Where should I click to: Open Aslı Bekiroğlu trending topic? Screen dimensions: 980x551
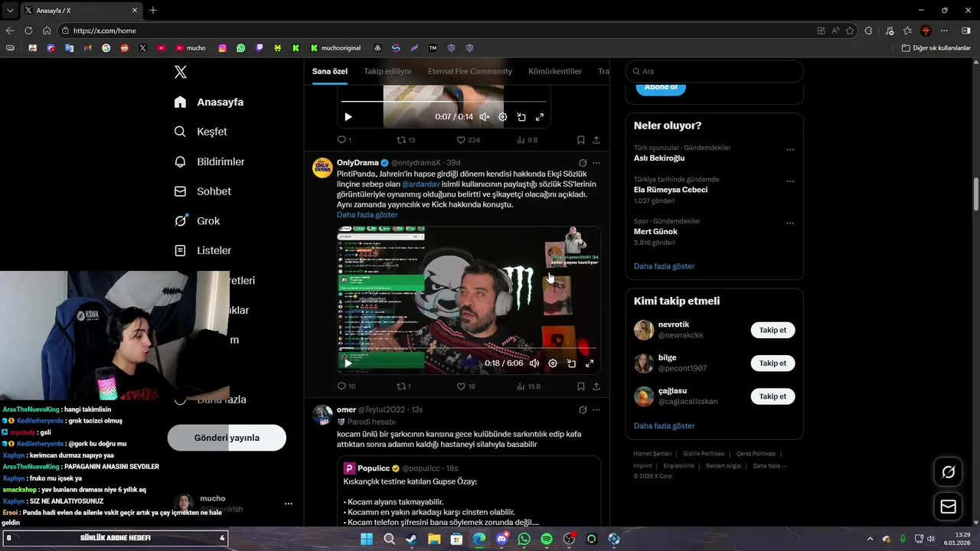[658, 158]
